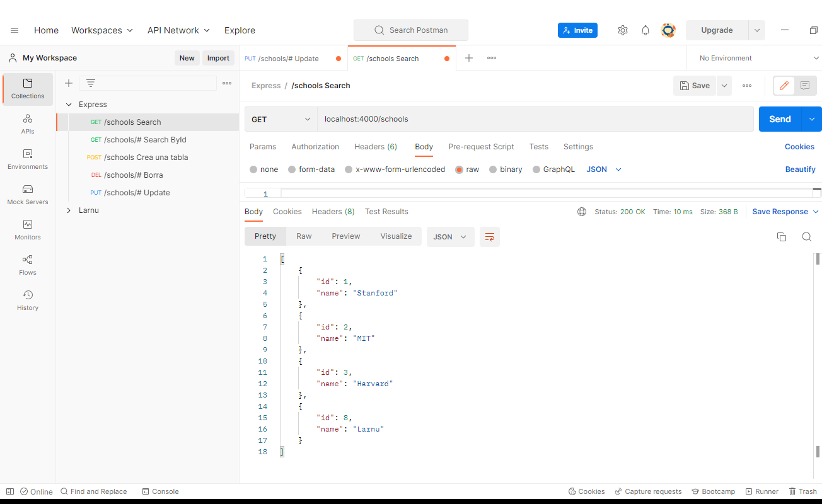Viewport: 822px width, 504px height.
Task: Select the GraphQL body type
Action: (x=553, y=169)
